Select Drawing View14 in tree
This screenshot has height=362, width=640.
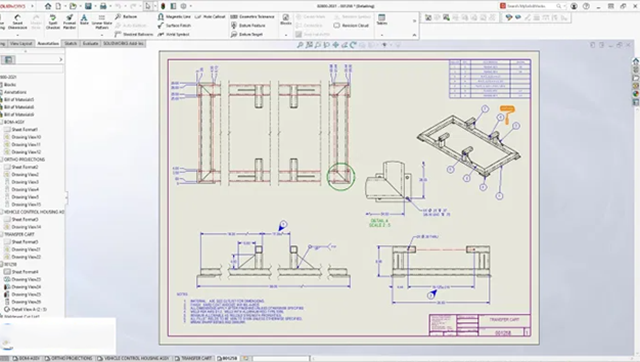pyautogui.click(x=22, y=227)
